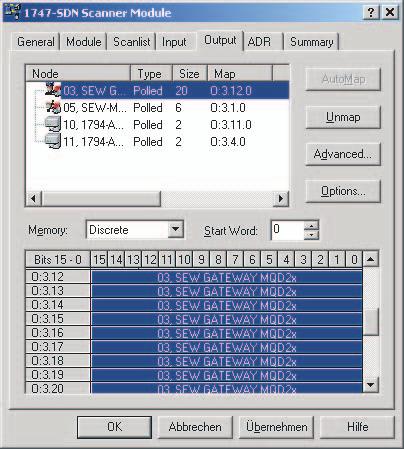Cancel with the Abbrechen button
The height and width of the screenshot is (449, 404).
tap(195, 427)
